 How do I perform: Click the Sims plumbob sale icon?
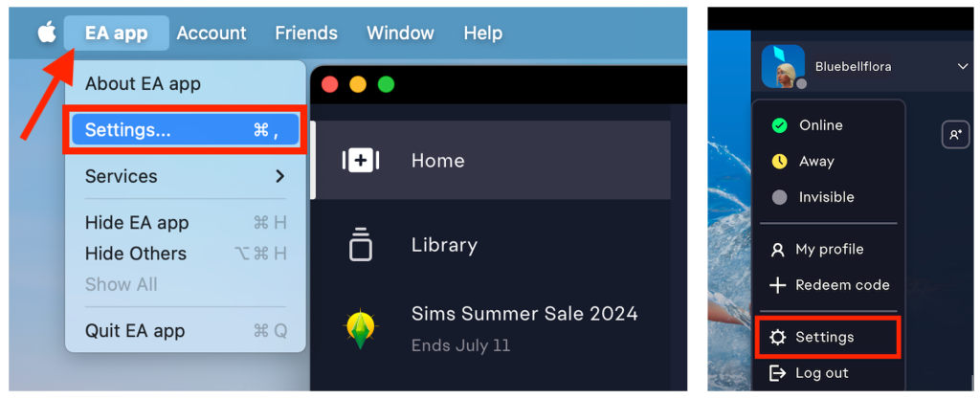(361, 328)
